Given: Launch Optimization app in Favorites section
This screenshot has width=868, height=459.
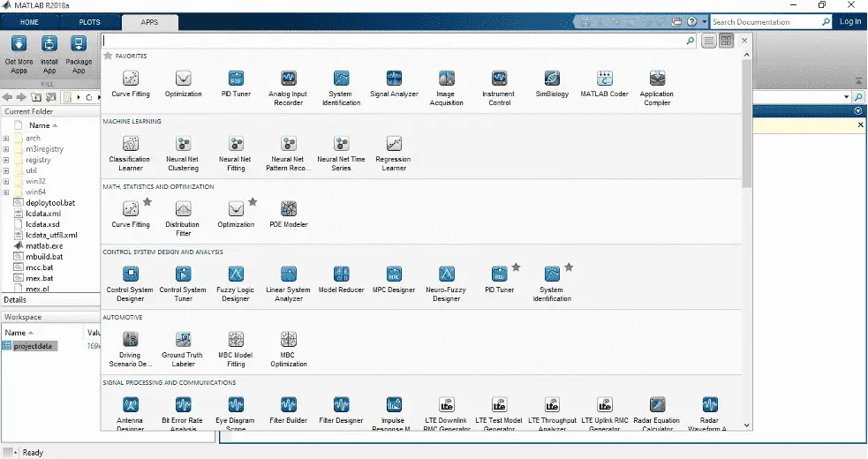Looking at the screenshot, I should coord(184,84).
